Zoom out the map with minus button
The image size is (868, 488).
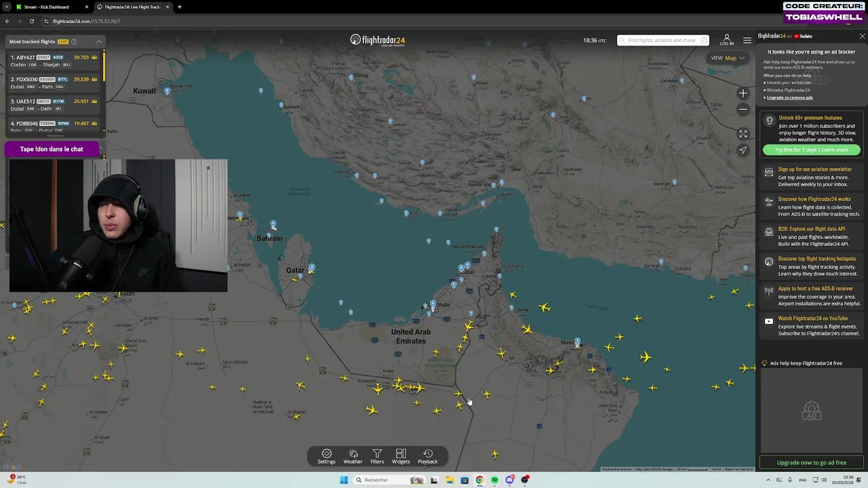[743, 109]
